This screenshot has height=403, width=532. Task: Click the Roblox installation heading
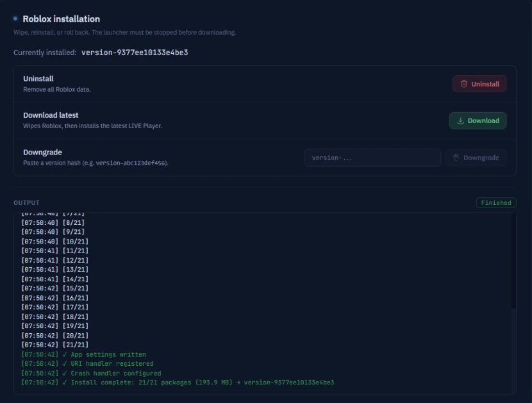pos(61,19)
